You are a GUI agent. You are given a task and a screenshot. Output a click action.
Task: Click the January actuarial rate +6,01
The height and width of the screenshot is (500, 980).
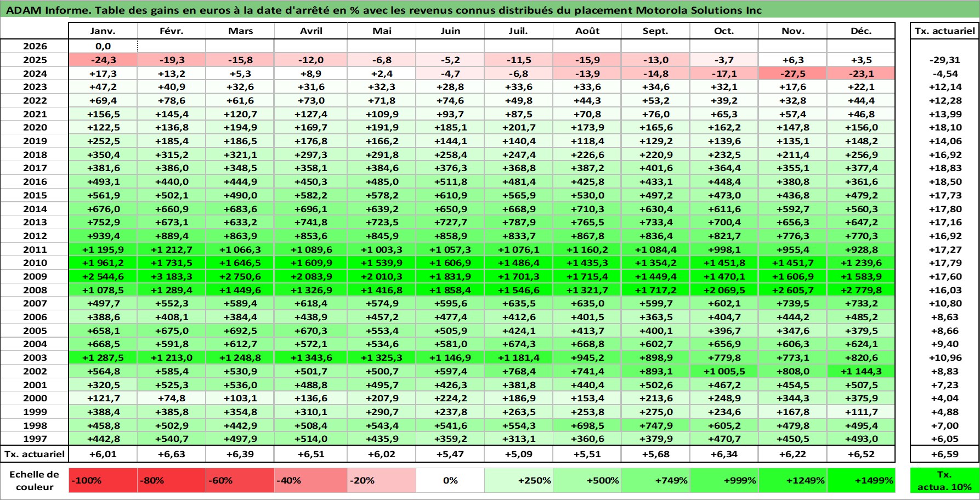point(103,454)
